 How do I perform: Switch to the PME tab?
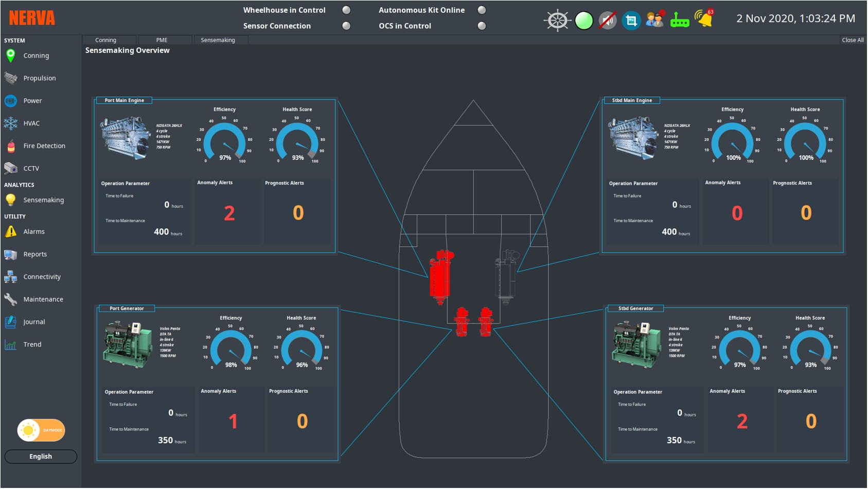pyautogui.click(x=162, y=40)
